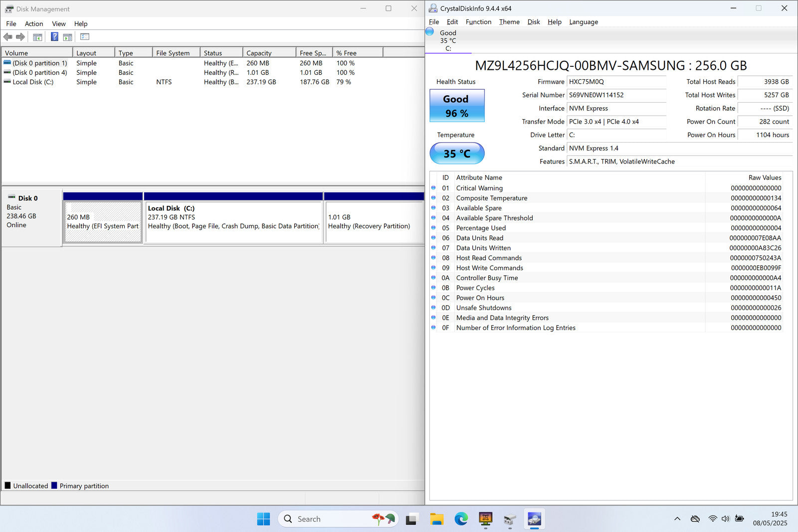Image resolution: width=798 pixels, height=532 pixels.
Task: Open the Disk menu in CrystalDiskInfo
Action: coord(534,22)
